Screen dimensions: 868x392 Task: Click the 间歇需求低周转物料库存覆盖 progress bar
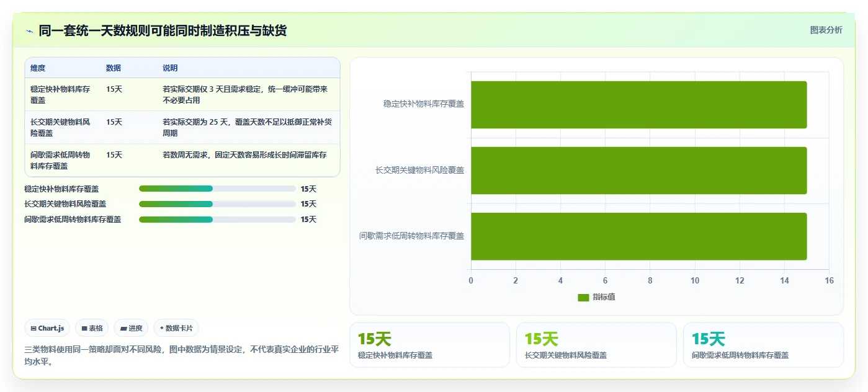click(x=217, y=220)
